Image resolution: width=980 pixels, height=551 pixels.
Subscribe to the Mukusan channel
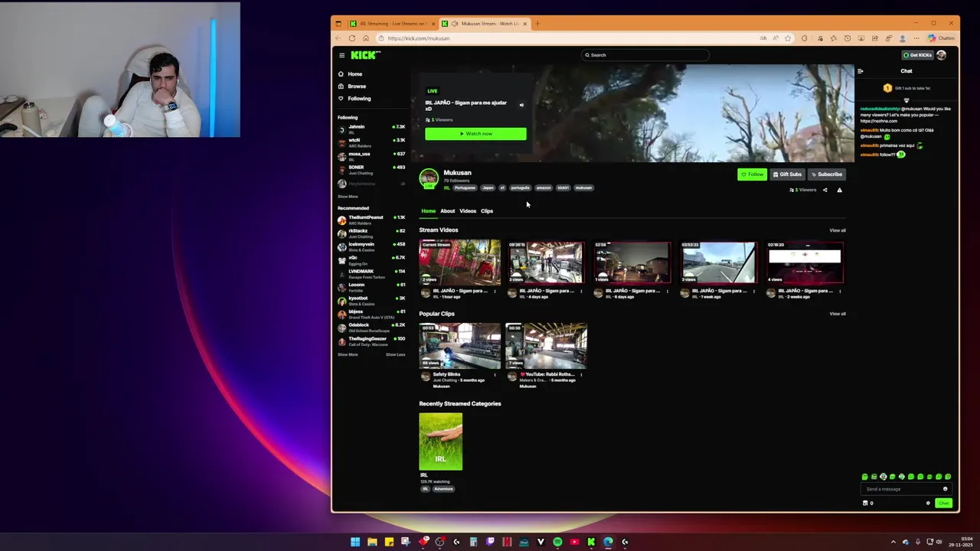pos(827,174)
